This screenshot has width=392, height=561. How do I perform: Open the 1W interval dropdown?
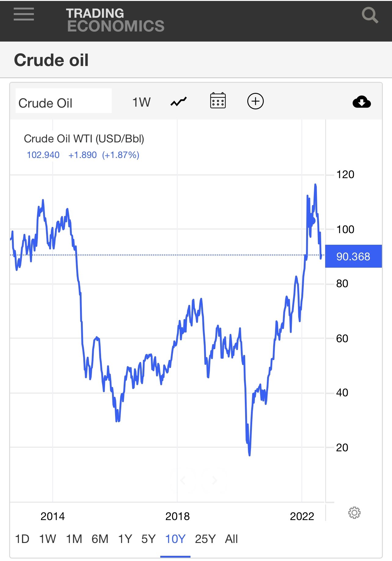[x=141, y=102]
